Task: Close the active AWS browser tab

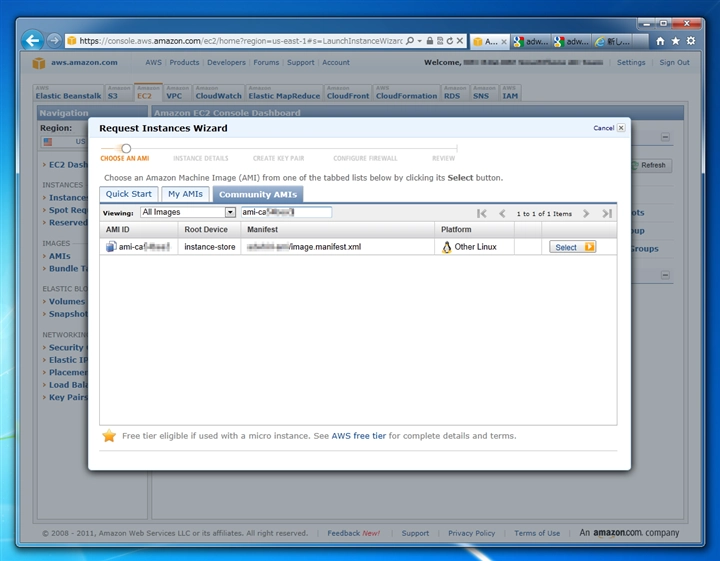Action: coord(503,42)
